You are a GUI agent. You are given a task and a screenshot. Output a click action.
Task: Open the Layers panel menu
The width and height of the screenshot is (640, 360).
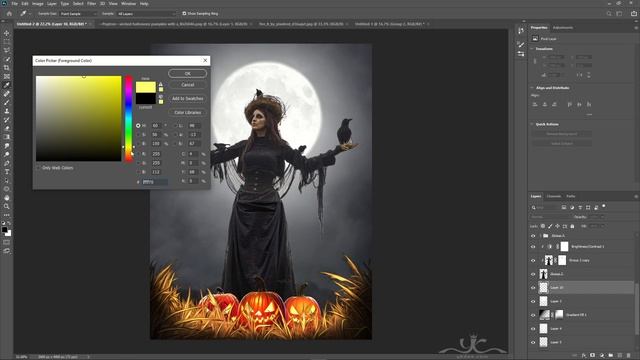[x=636, y=196]
